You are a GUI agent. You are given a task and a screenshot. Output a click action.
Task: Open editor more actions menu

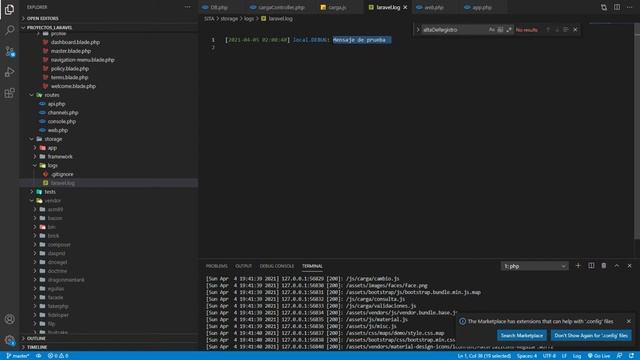click(629, 7)
